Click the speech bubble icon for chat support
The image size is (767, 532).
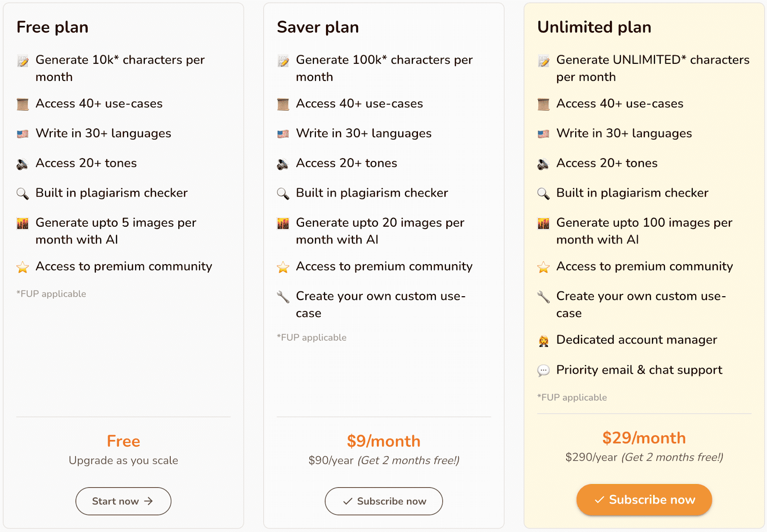click(543, 370)
